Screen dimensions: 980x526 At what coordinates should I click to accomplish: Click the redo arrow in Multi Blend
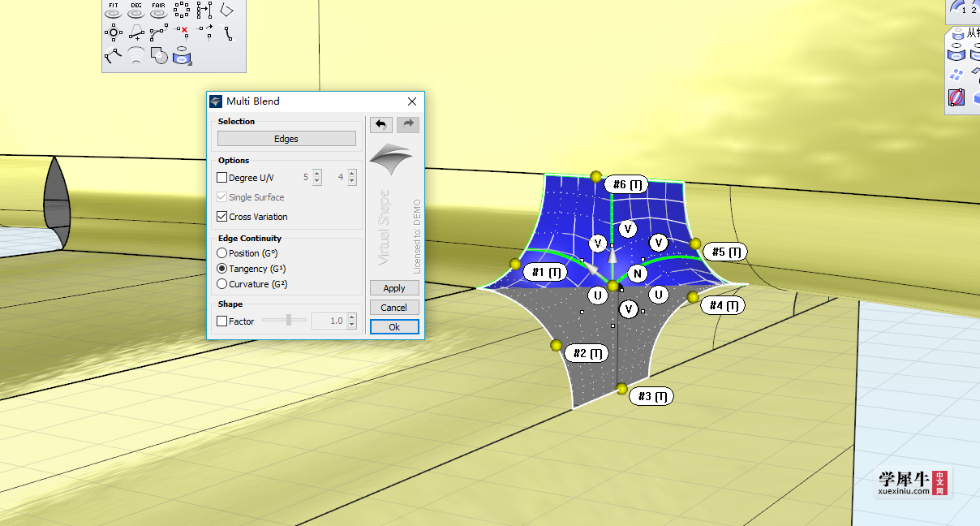click(x=407, y=124)
